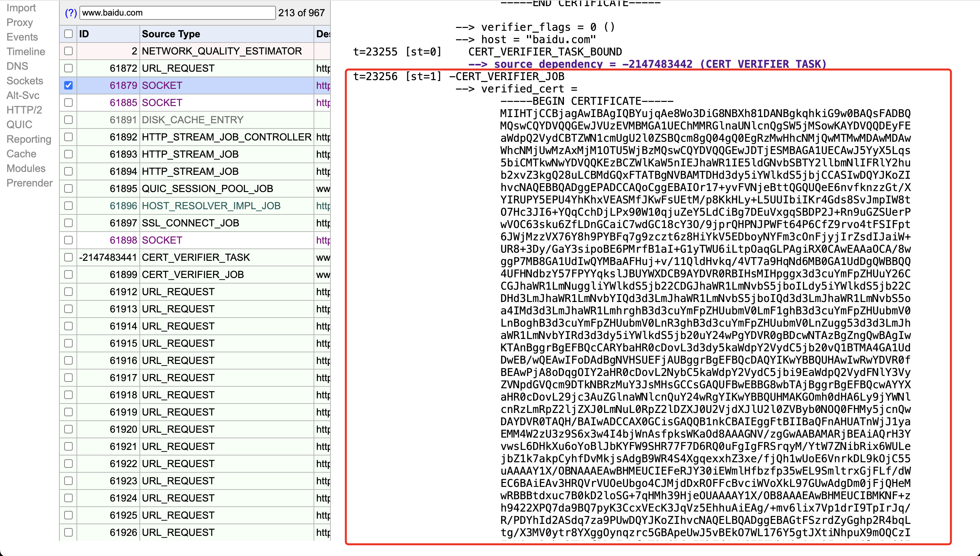
Task: Uncheck the checkbox for SOCKET 61879
Action: pyautogui.click(x=68, y=86)
